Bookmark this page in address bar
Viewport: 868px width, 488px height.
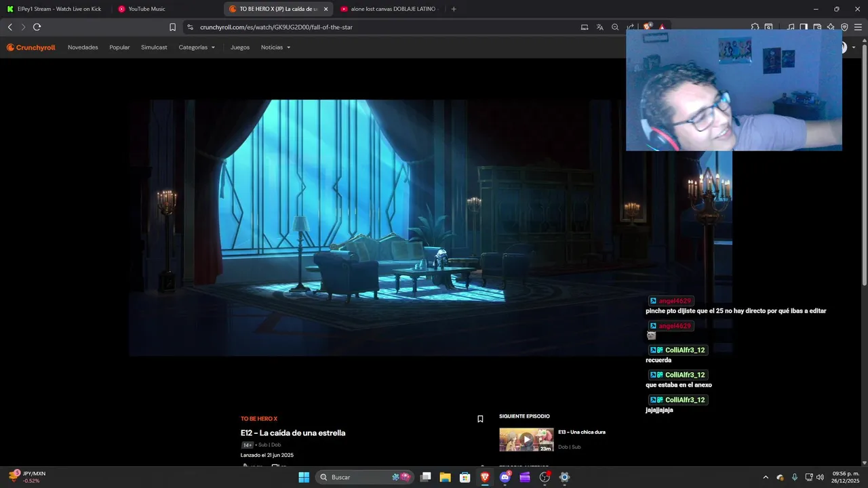172,27
